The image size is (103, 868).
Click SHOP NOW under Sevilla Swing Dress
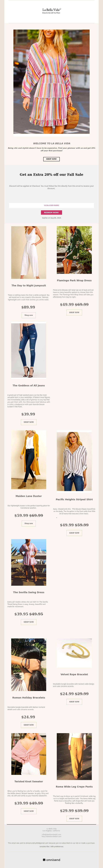[x=29, y=622]
